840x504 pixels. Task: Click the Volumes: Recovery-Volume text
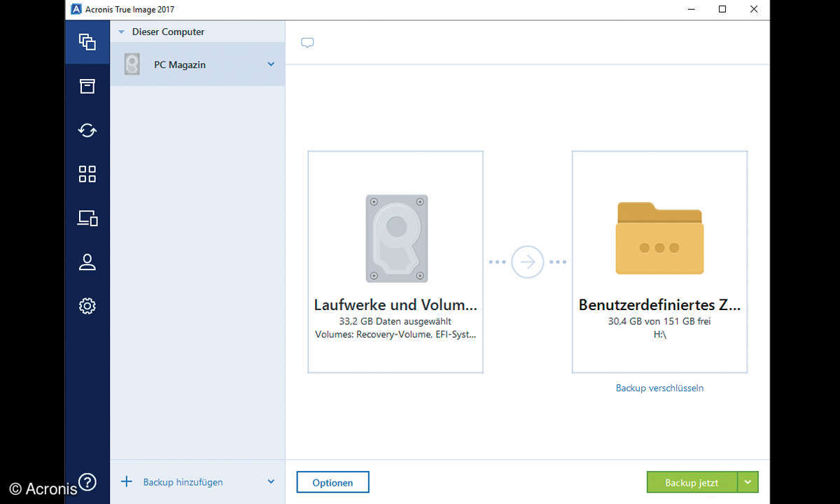tap(395, 335)
